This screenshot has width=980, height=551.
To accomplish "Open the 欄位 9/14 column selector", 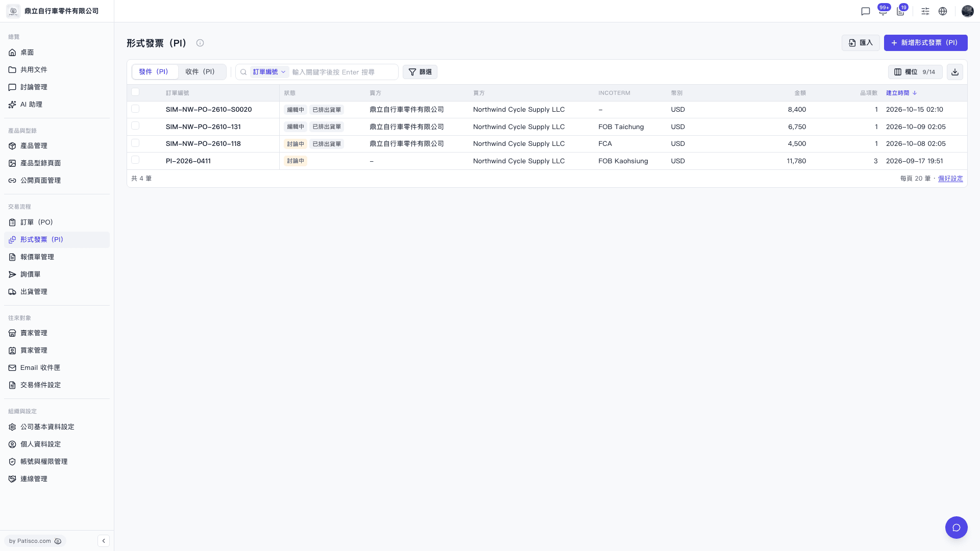I will [x=915, y=72].
